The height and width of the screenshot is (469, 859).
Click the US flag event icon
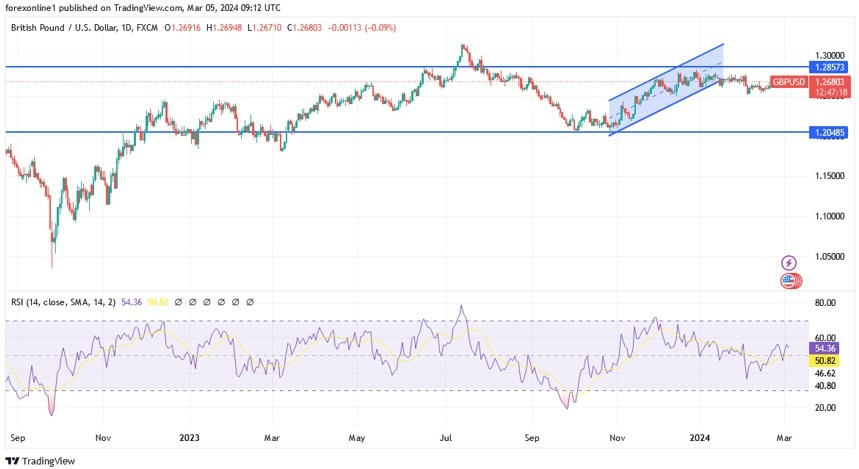coord(789,281)
